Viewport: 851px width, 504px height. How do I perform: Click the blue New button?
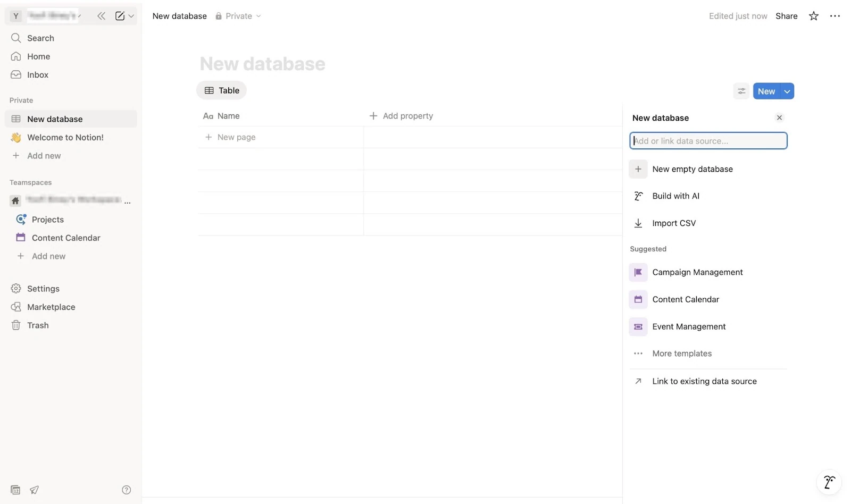pos(766,91)
